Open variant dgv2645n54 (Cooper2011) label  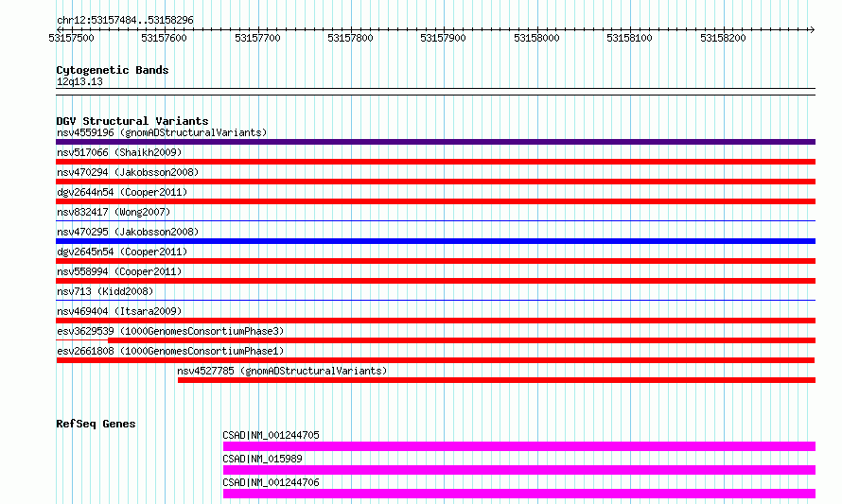pos(122,252)
